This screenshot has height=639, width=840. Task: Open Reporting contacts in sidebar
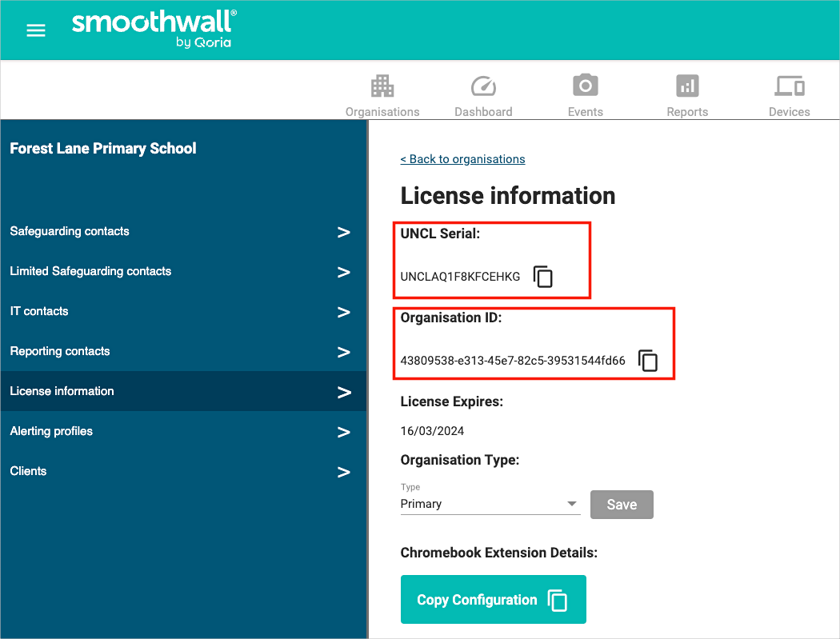(x=60, y=351)
